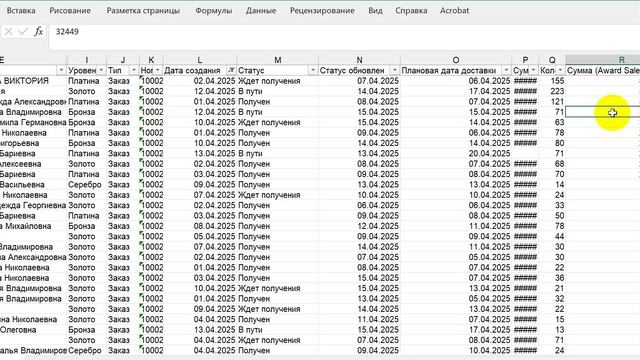
Task: Open the Вставка ribbon tab
Action: (x=21, y=11)
